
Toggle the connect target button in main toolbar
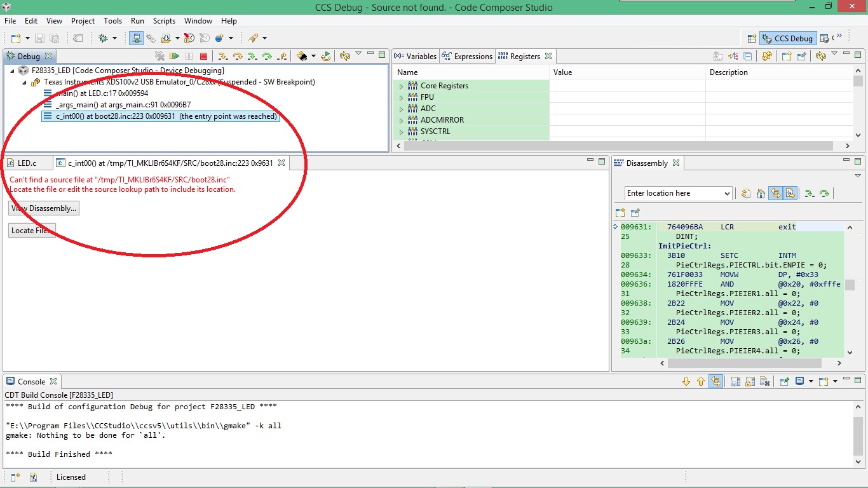136,38
